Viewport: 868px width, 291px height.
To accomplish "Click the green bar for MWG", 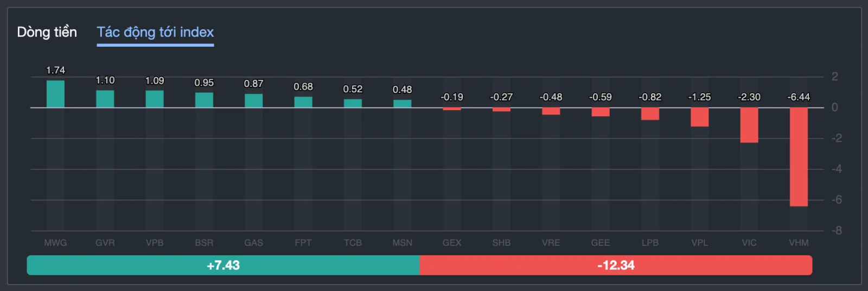I will coord(55,94).
